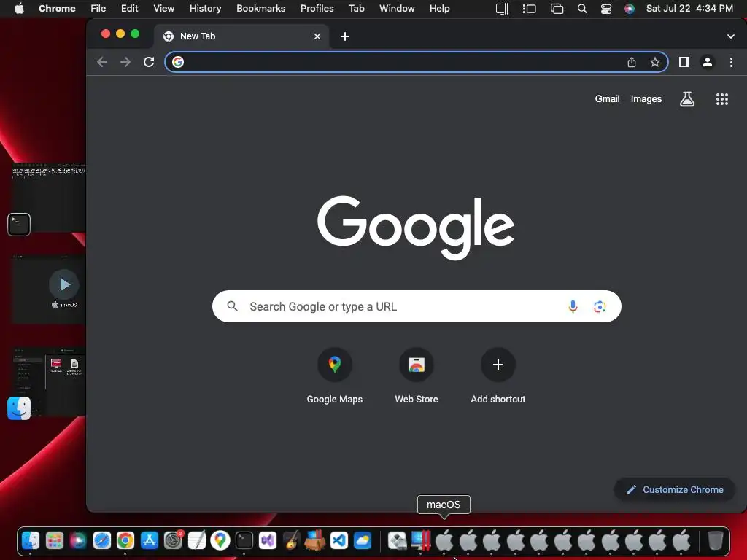Open TextEdit from the Dock
This screenshot has height=560, width=747.
(x=196, y=540)
